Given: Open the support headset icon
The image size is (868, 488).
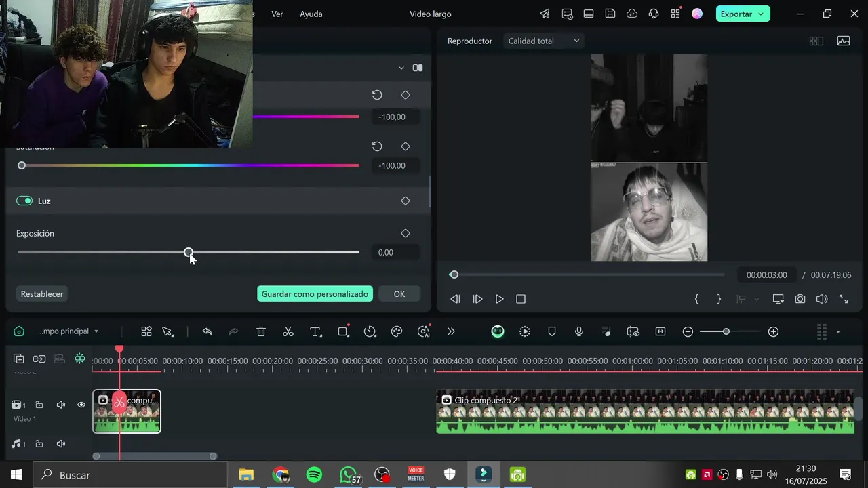Looking at the screenshot, I should tap(654, 14).
